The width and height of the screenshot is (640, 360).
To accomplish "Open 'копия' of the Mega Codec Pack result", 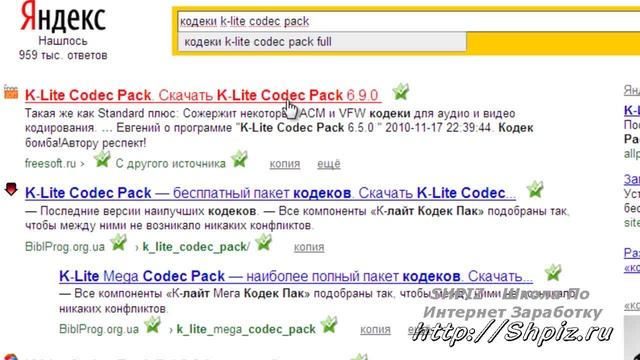I will pos(375,329).
